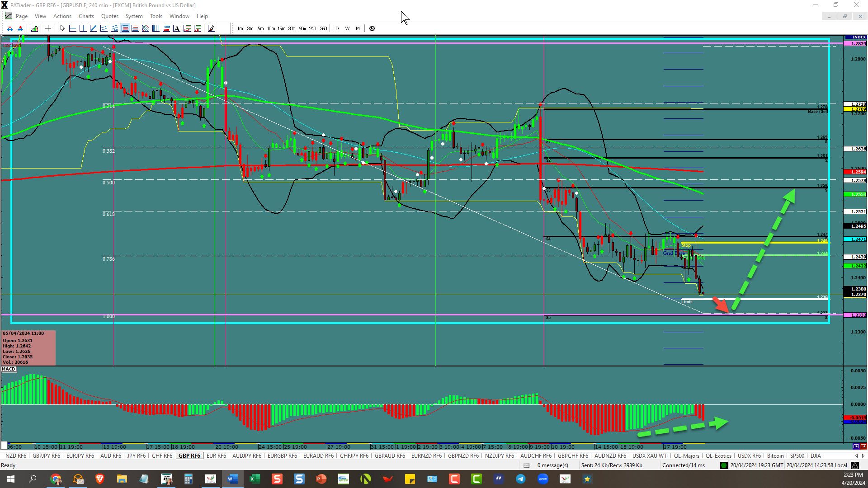Switch chart to weekly W timeframe
Viewport: 868px width, 488px height.
pos(347,28)
